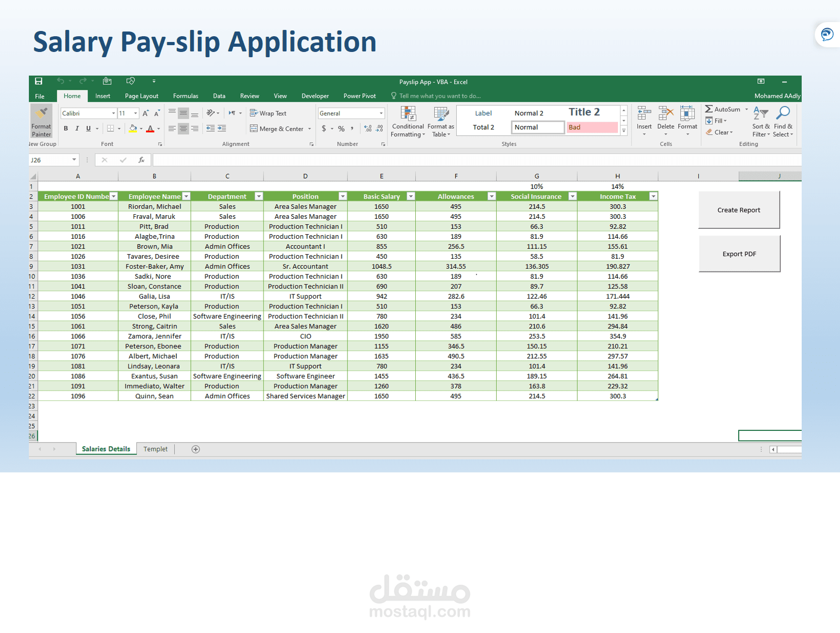This screenshot has height=633, width=840.
Task: Click the Create Report button
Action: coord(739,210)
